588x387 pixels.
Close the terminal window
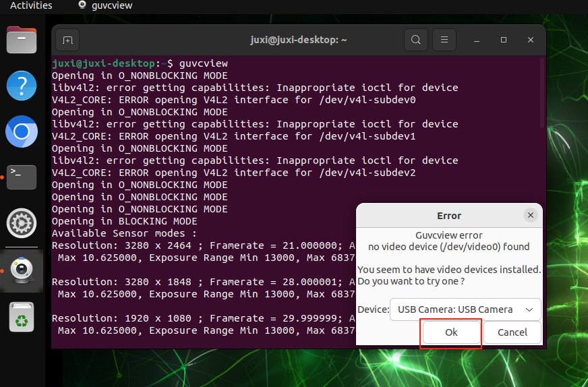[530, 40]
